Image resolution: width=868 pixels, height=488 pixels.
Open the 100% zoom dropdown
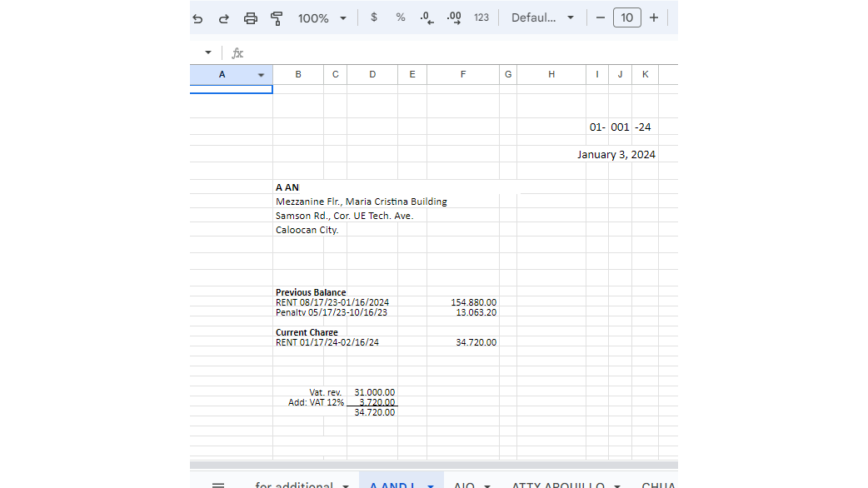pos(322,18)
